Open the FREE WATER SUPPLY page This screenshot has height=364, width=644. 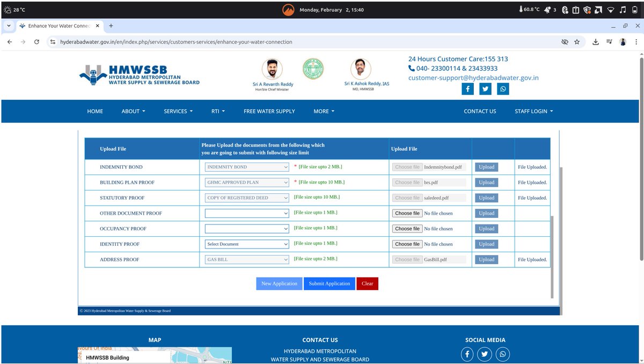pos(269,111)
